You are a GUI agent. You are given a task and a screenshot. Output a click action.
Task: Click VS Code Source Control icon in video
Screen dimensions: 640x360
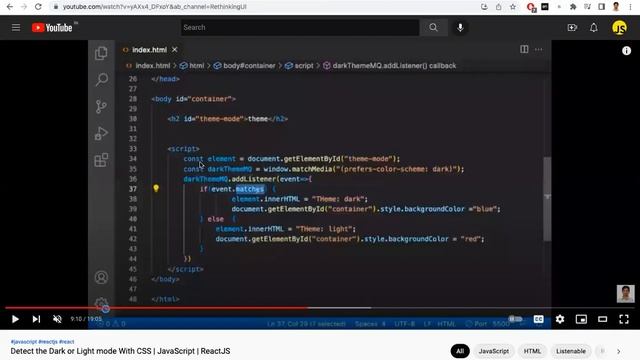tap(101, 107)
